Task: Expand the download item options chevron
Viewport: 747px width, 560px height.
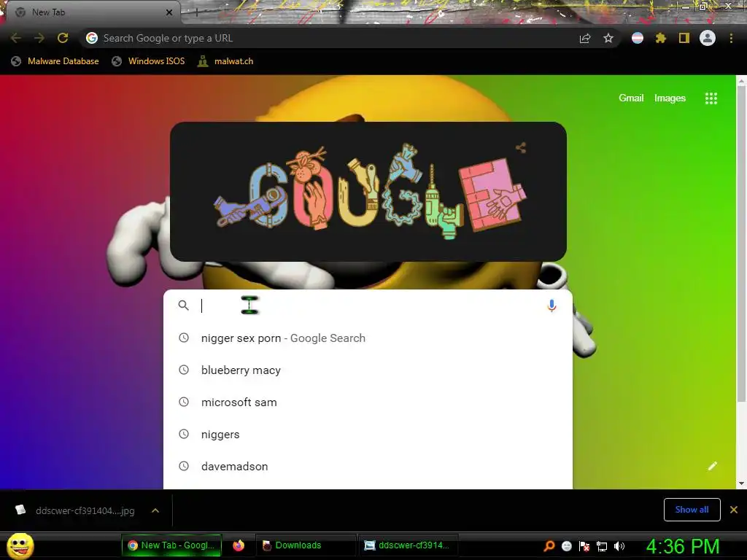Action: [155, 510]
